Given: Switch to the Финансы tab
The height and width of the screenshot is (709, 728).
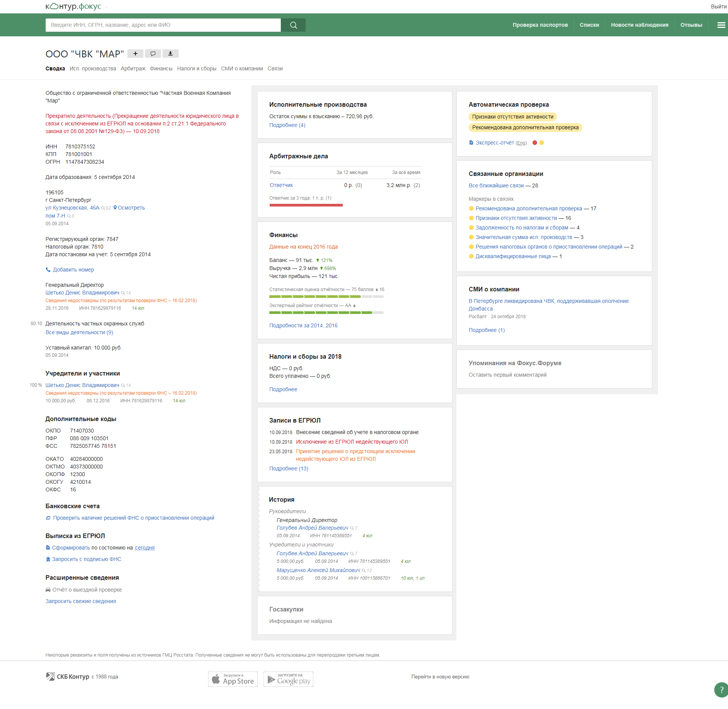Looking at the screenshot, I should 161,68.
